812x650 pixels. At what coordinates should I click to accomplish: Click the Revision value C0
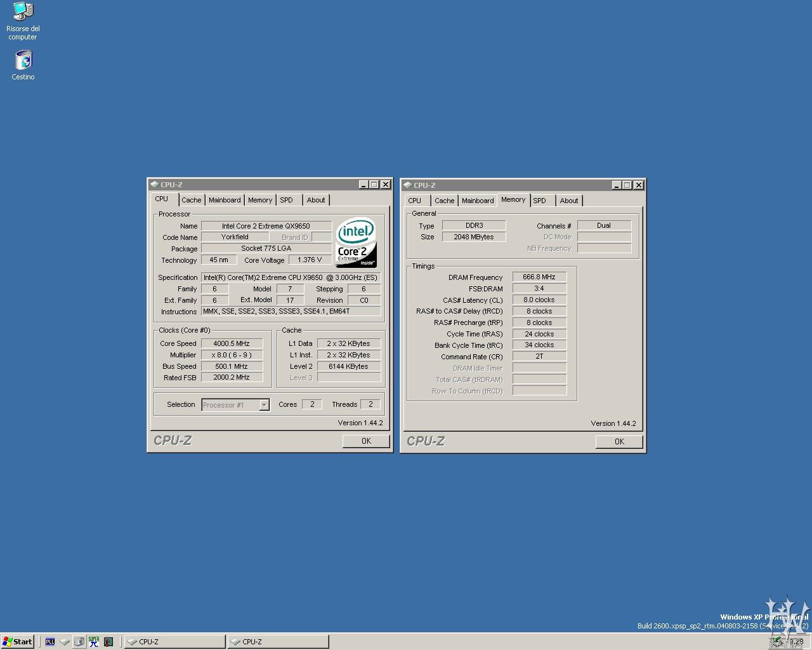click(364, 300)
